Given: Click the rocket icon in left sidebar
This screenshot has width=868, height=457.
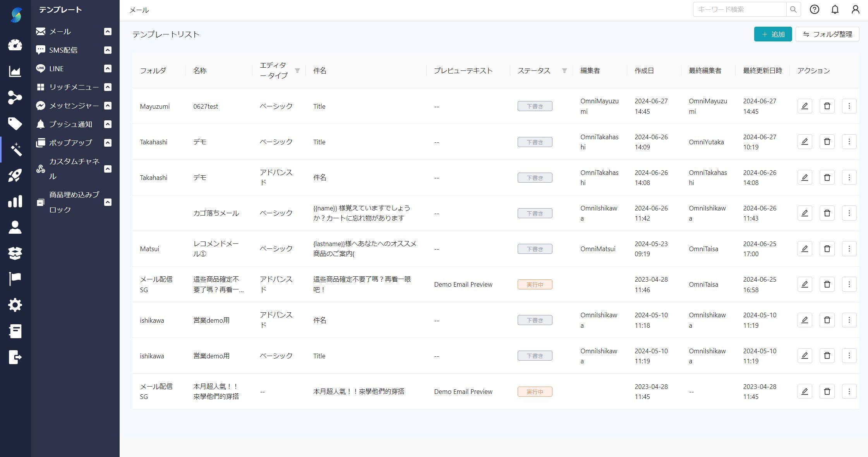Looking at the screenshot, I should click(x=15, y=176).
